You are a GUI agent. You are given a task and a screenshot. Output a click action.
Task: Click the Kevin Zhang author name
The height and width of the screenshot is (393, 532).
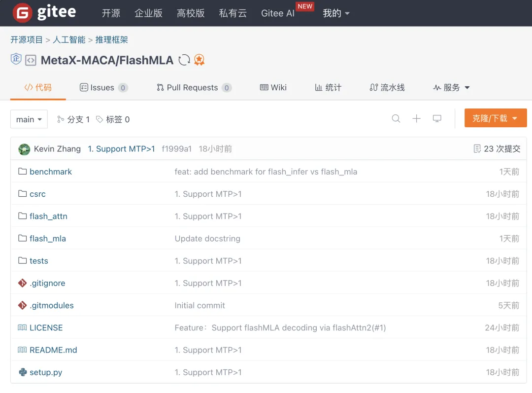pyautogui.click(x=57, y=149)
